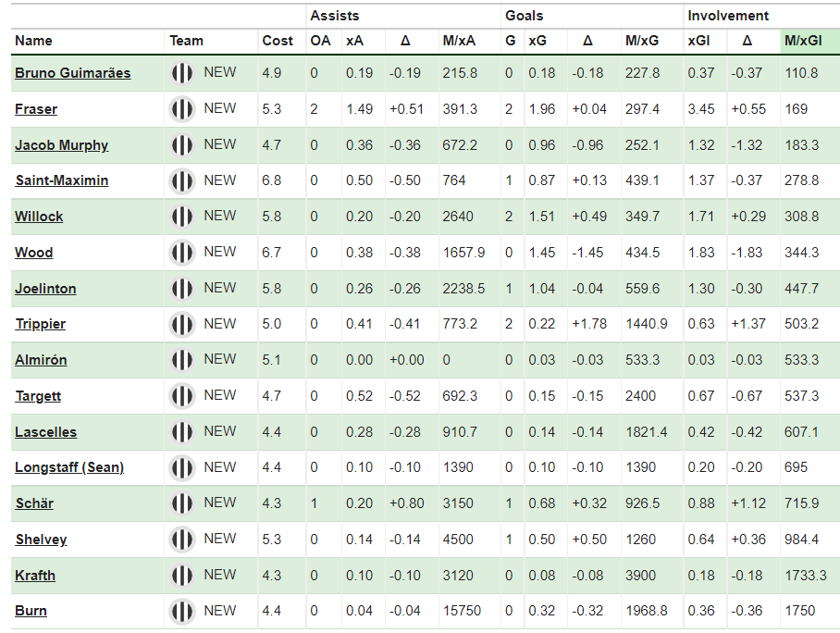Open Jacob Murphy player link
Image resolution: width=840 pixels, height=633 pixels.
[x=62, y=145]
